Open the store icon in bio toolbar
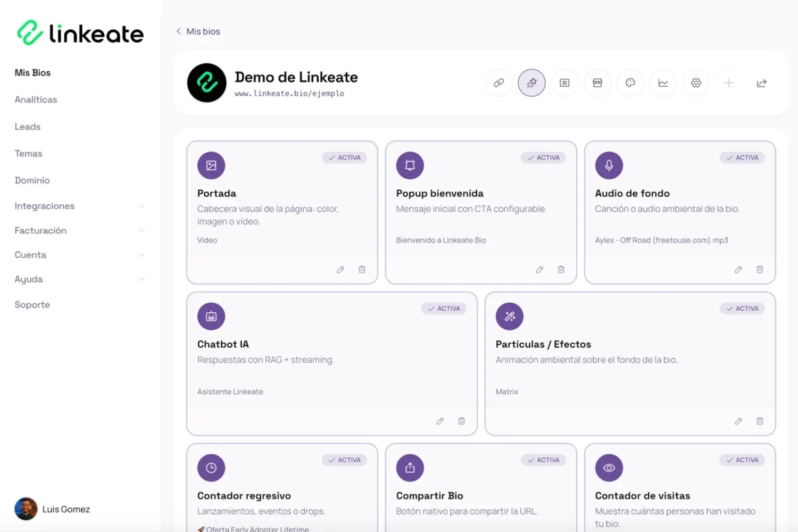 pyautogui.click(x=597, y=83)
